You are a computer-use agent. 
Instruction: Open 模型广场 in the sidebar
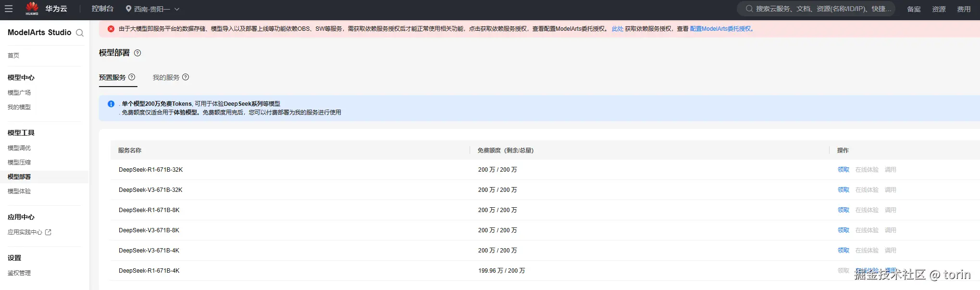click(19, 92)
